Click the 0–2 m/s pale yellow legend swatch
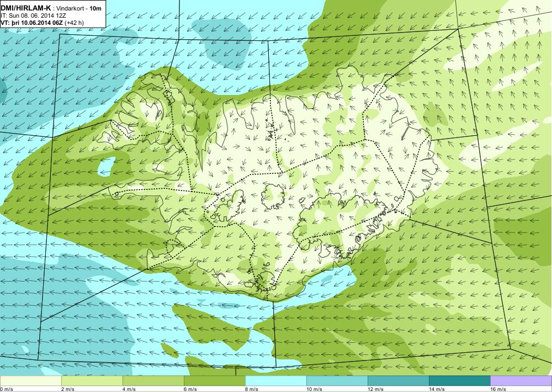The image size is (552, 392). (x=30, y=381)
